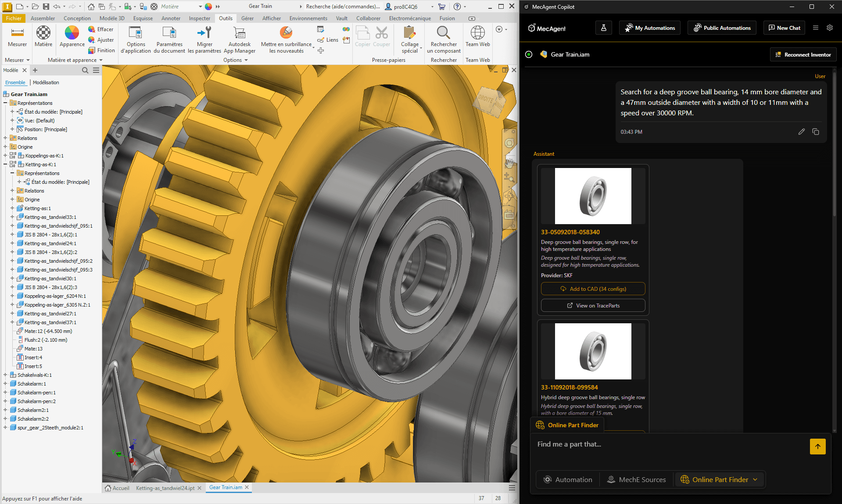The height and width of the screenshot is (504, 842).
Task: Send the prompt with the yellow arrow button
Action: [818, 447]
